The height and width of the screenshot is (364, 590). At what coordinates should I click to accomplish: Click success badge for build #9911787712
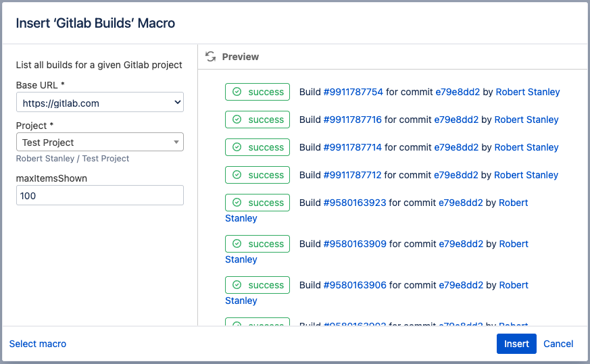[257, 175]
